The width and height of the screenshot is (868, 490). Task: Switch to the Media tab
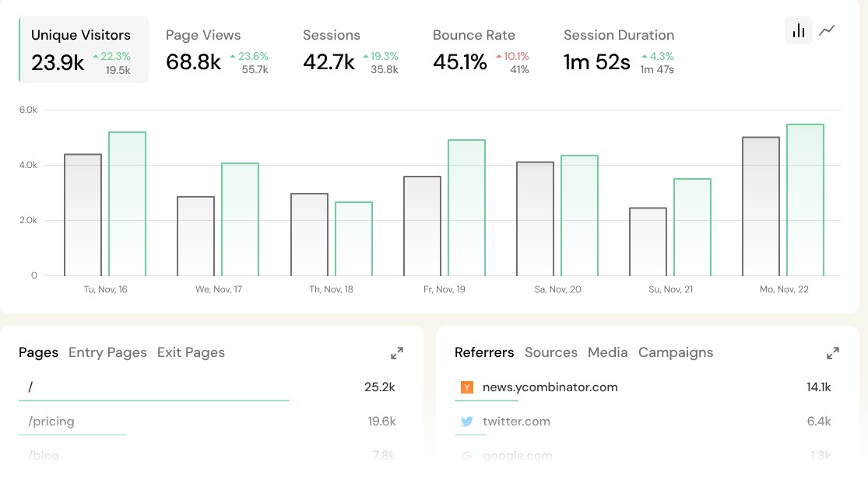[x=607, y=352]
